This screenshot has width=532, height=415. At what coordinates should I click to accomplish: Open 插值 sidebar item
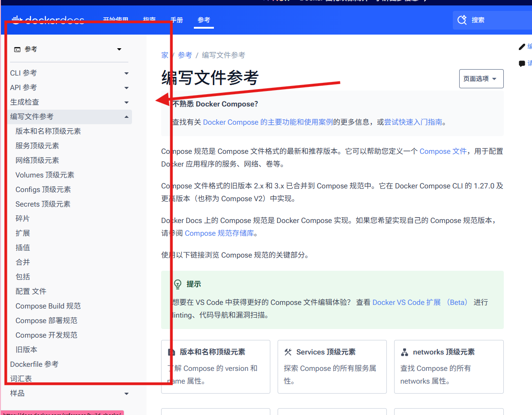[x=23, y=248]
